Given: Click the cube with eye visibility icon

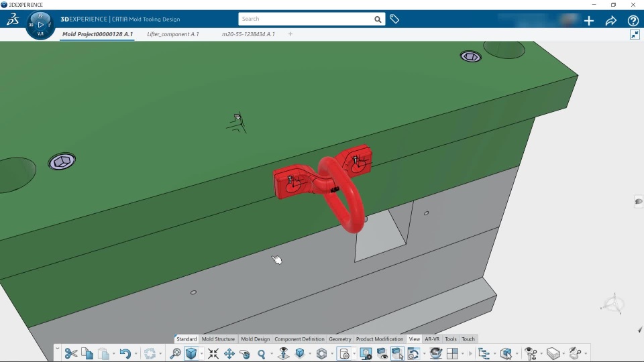Looking at the screenshot, I should [x=382, y=353].
